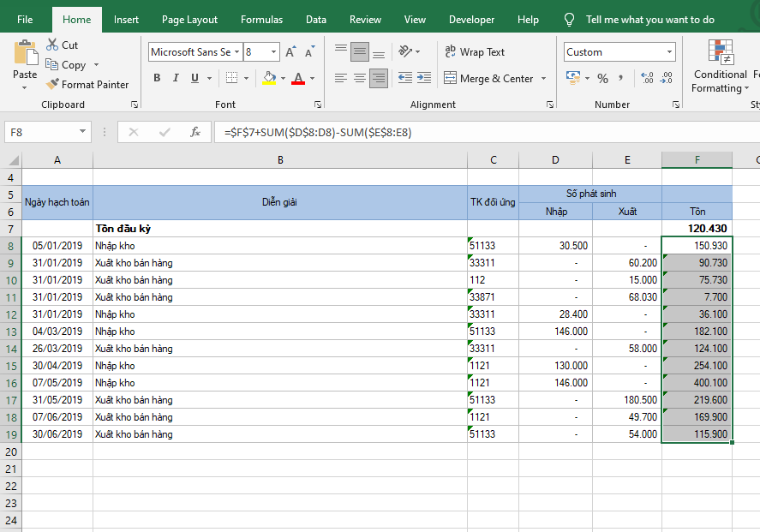Toggle Italic formatting
The width and height of the screenshot is (760, 532).
(x=177, y=78)
